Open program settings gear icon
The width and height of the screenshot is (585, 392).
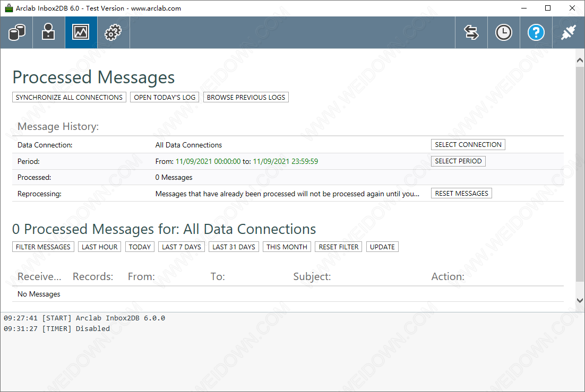click(113, 32)
